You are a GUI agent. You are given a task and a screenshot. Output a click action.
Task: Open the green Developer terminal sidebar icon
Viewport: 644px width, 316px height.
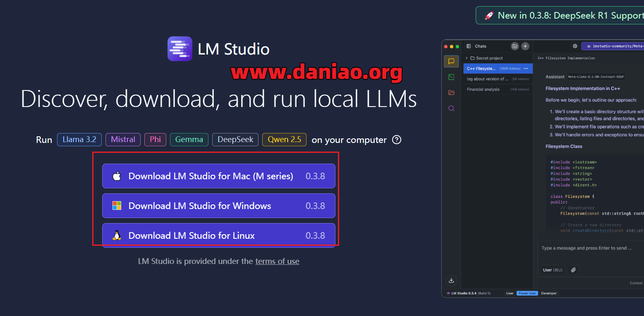coord(451,77)
